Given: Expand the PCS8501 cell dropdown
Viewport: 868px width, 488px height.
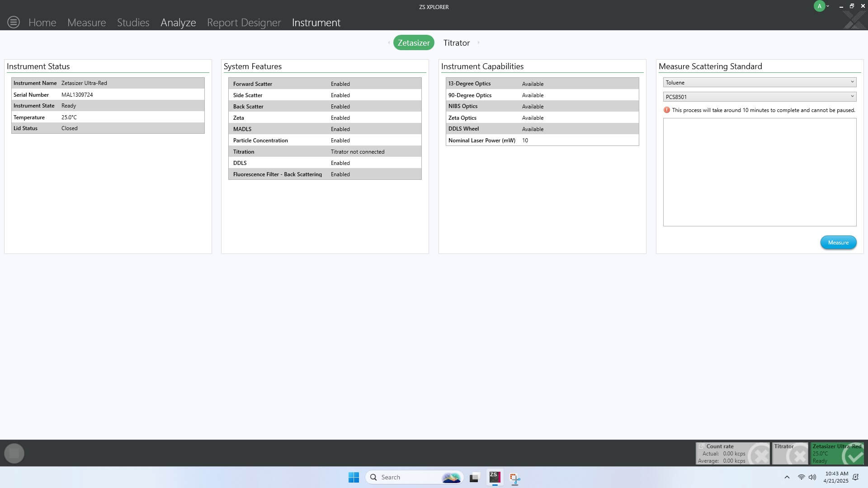Looking at the screenshot, I should 759,97.
